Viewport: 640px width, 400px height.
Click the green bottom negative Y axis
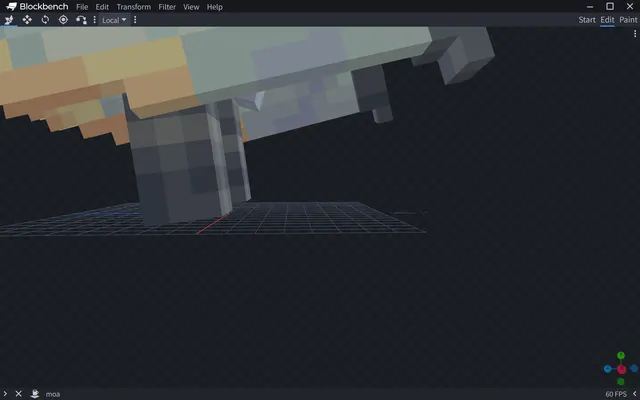coord(621,382)
